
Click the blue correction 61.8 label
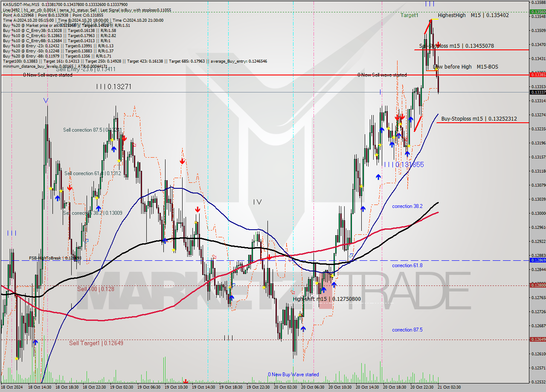pyautogui.click(x=407, y=265)
